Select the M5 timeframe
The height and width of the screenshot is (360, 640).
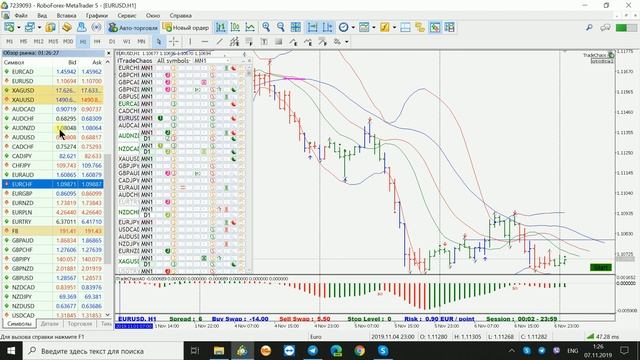click(x=24, y=42)
